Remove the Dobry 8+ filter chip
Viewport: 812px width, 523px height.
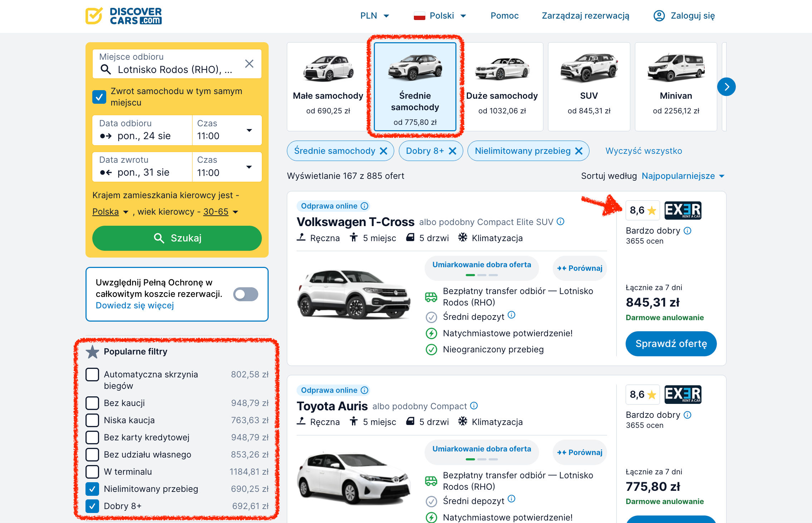coord(453,151)
